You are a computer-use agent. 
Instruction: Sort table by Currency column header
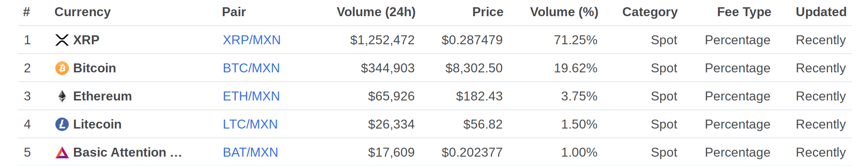click(82, 12)
